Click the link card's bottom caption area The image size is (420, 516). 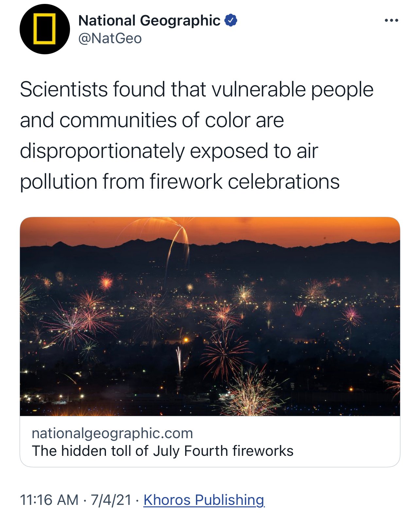click(210, 441)
